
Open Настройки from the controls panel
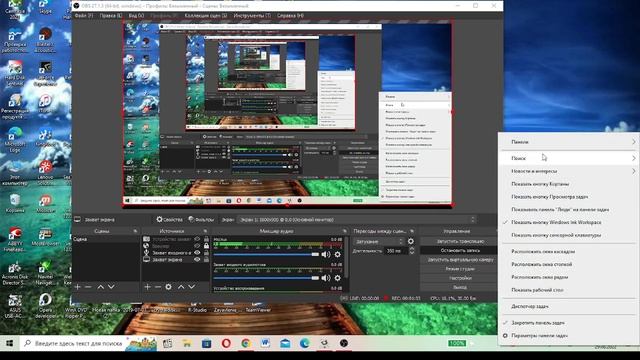[460, 278]
